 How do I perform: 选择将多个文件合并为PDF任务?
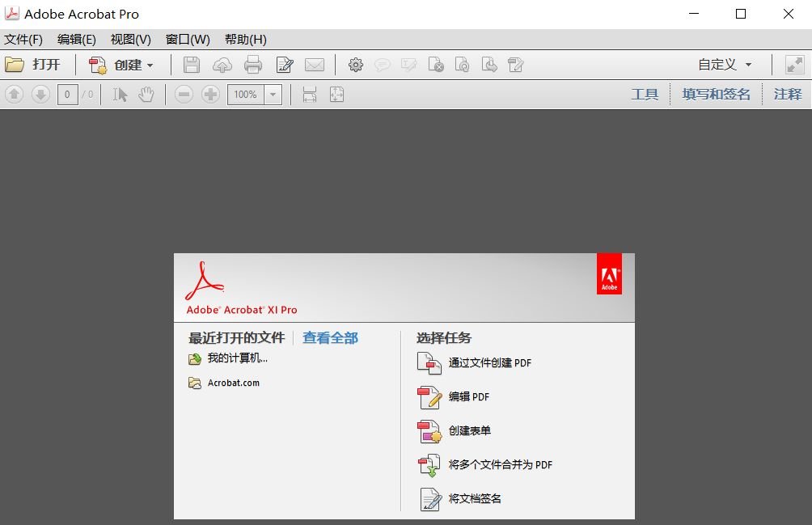click(501, 465)
